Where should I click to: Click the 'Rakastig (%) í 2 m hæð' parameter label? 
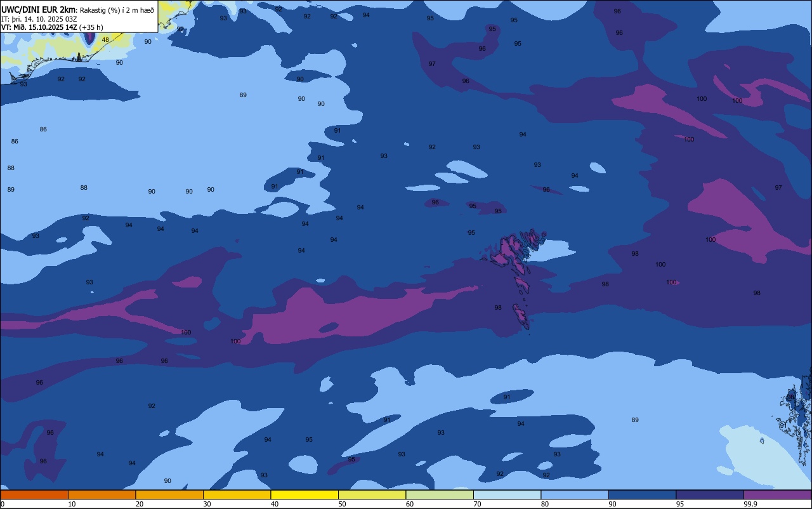(117, 10)
